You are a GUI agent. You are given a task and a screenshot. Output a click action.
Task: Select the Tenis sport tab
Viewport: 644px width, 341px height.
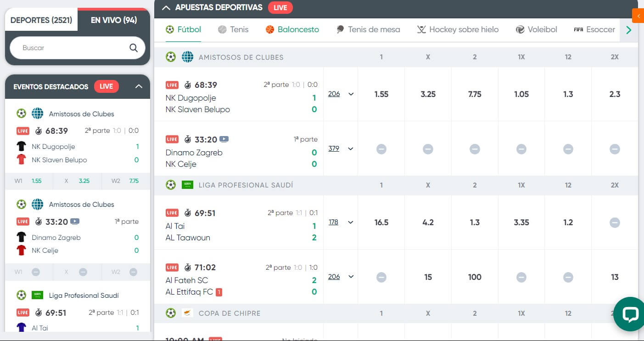[233, 29]
